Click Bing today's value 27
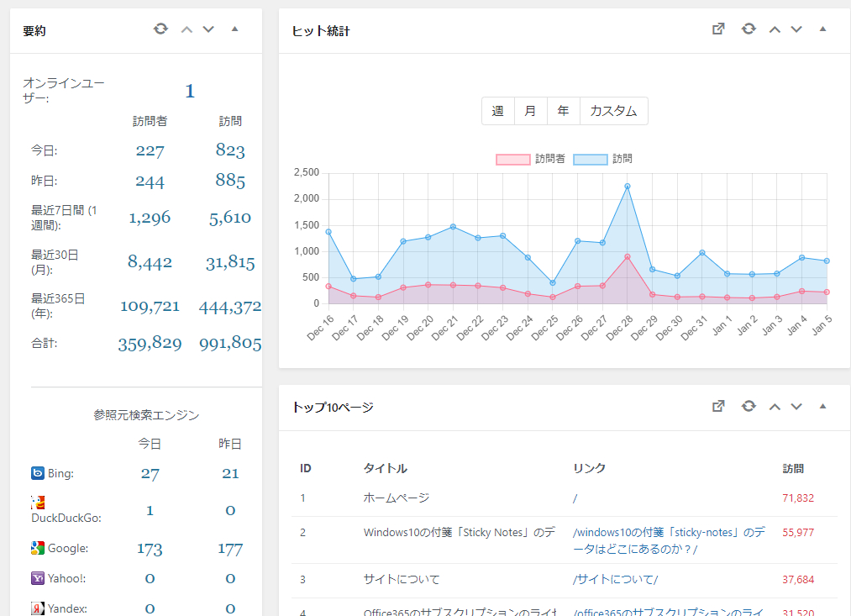The image size is (851, 616). [150, 474]
